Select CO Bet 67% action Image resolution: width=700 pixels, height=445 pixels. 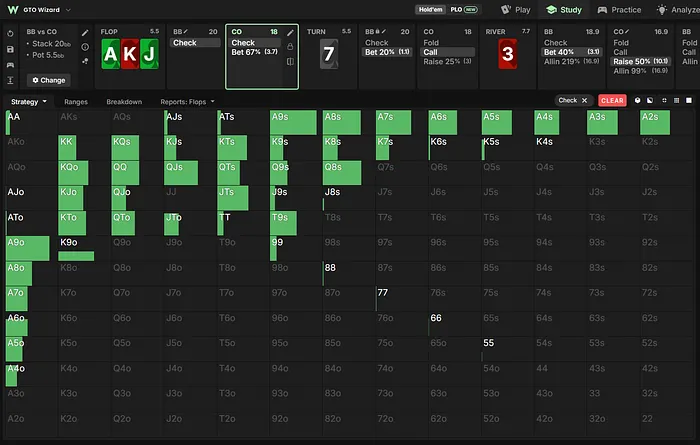(x=255, y=52)
